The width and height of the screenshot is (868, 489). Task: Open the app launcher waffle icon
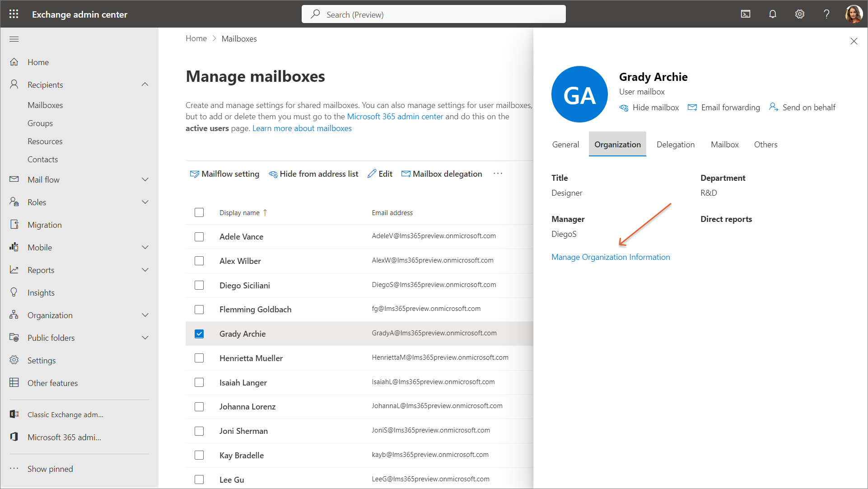pos(14,14)
